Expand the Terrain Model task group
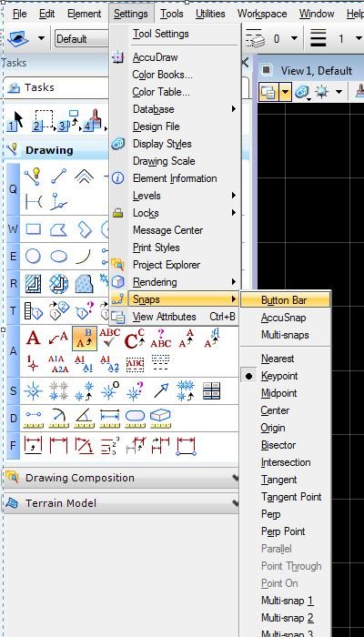 tap(121, 503)
